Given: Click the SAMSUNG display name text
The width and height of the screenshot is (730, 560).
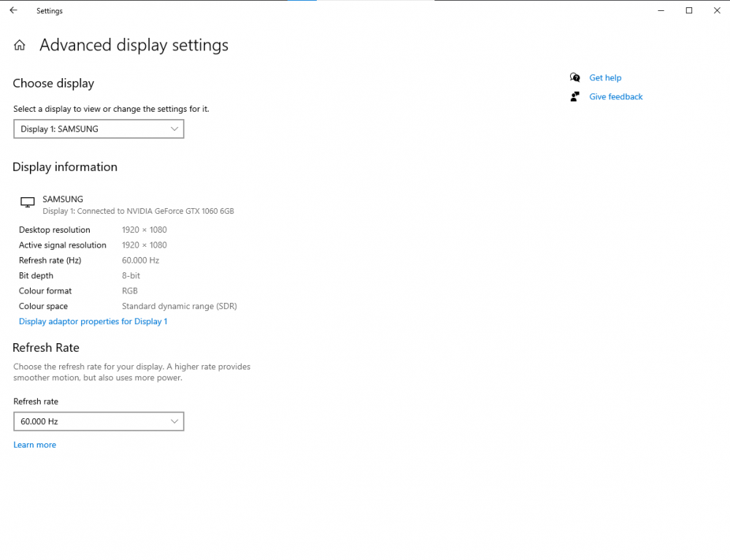Looking at the screenshot, I should 63,199.
